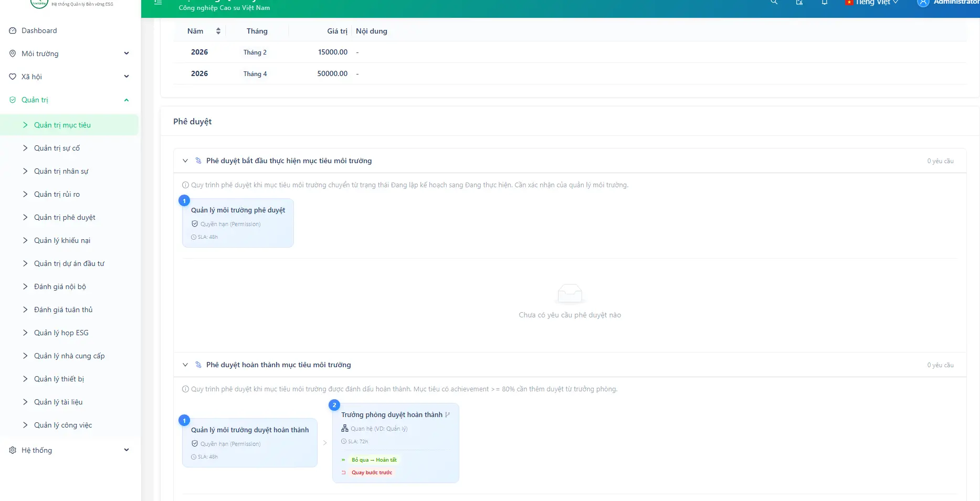This screenshot has width=980, height=501.
Task: Click the search icon in the header
Action: click(774, 3)
